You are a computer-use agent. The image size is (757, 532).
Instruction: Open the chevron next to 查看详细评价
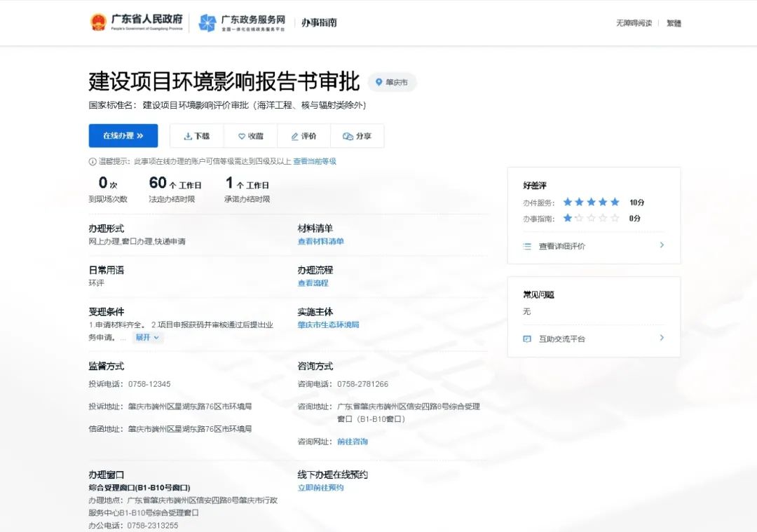(661, 246)
